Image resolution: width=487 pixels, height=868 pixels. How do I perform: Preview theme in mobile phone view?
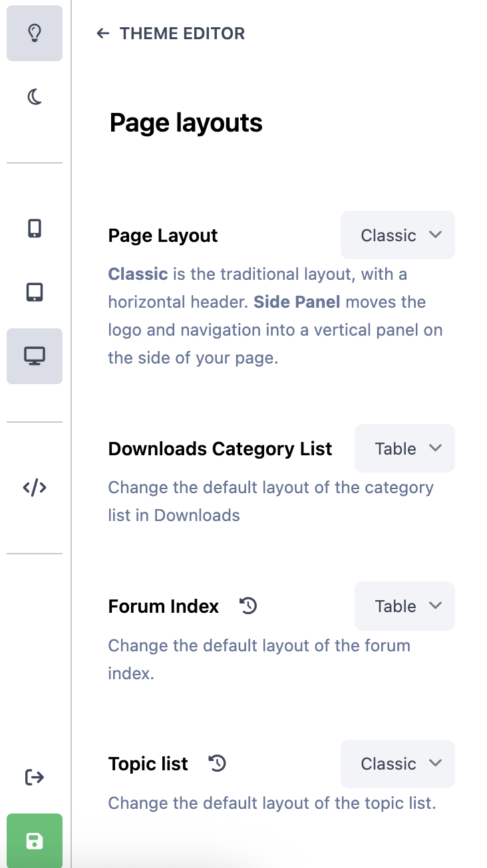pos(35,229)
